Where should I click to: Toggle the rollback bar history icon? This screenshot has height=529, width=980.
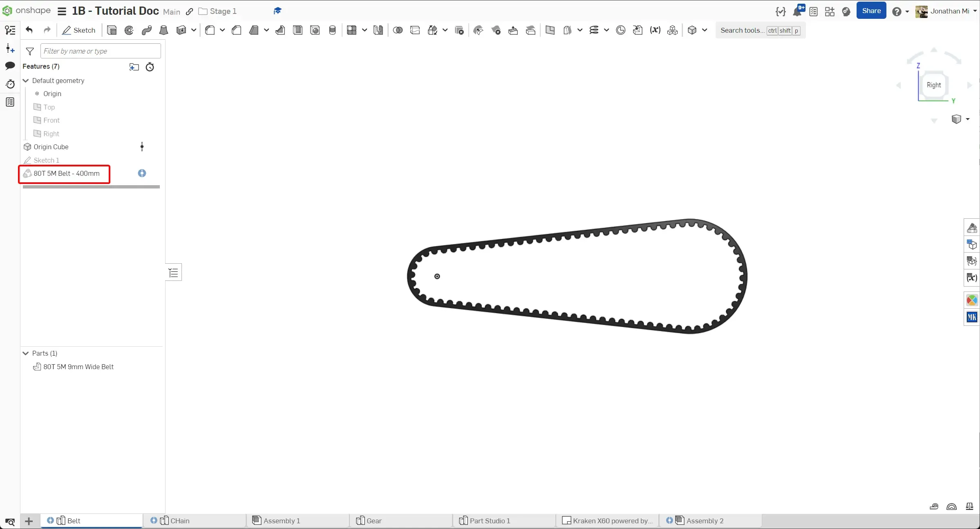[150, 67]
